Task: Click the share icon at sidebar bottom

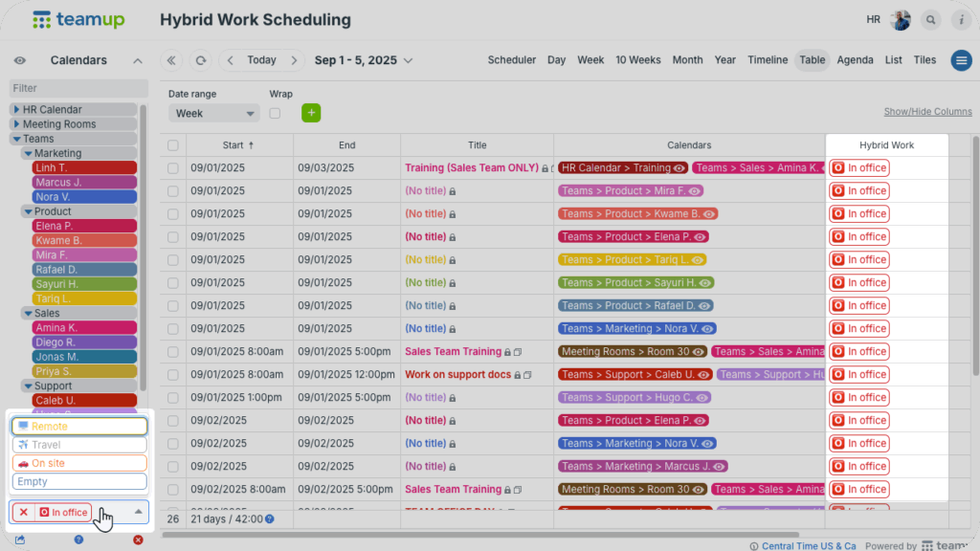Action: [20, 540]
